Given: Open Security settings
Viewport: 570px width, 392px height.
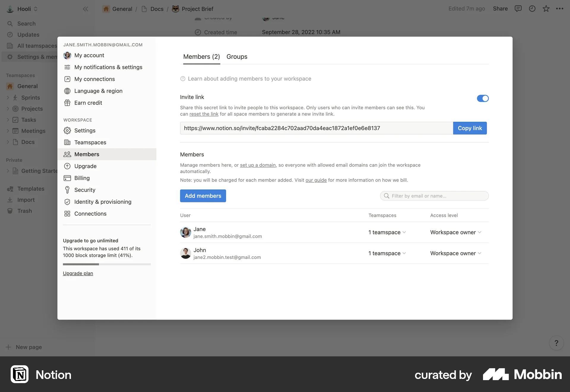Looking at the screenshot, I should tap(85, 190).
